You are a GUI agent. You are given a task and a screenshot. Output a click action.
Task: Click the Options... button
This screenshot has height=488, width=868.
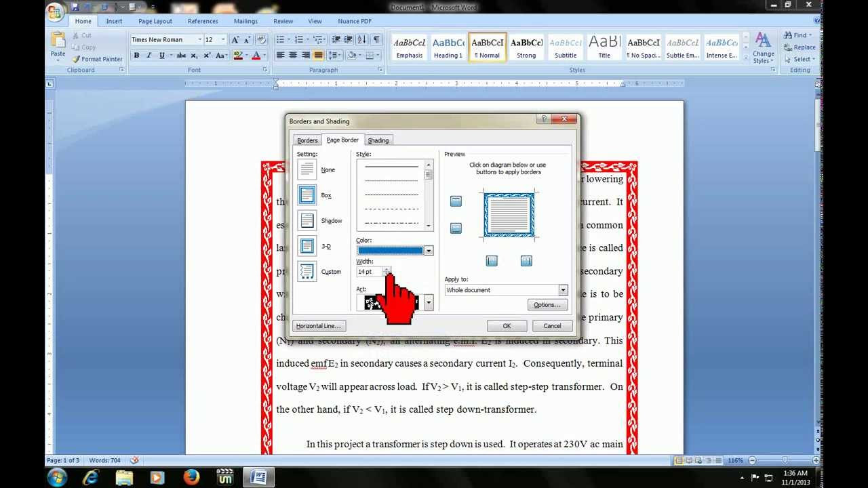(547, 305)
